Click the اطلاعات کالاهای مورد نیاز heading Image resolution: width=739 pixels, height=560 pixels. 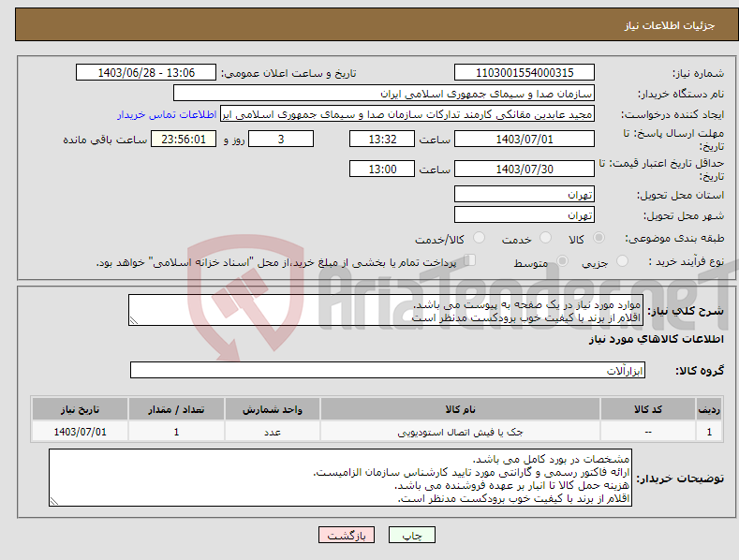[656, 339]
